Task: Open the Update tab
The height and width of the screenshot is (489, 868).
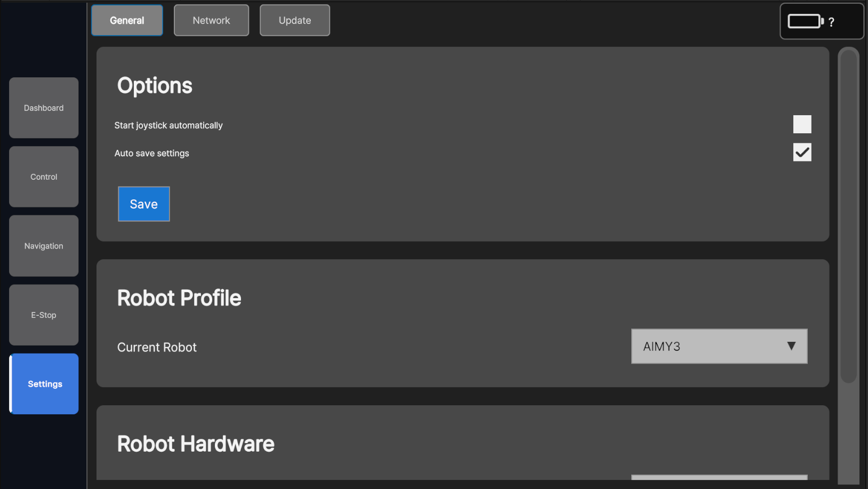Action: (x=295, y=20)
